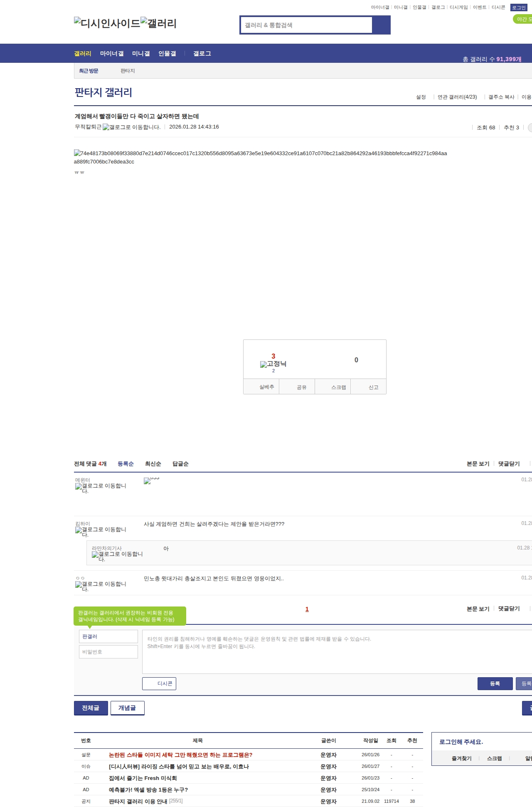Focus the 갤러리 & 통합검색 search box
Viewport: 532px width, 807px height.
coord(306,25)
